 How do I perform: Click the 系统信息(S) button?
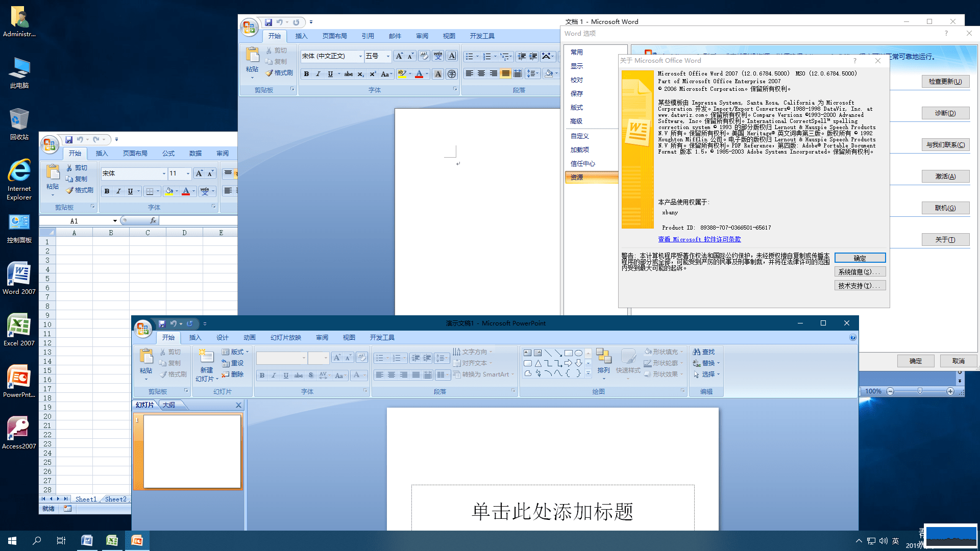[x=860, y=272]
